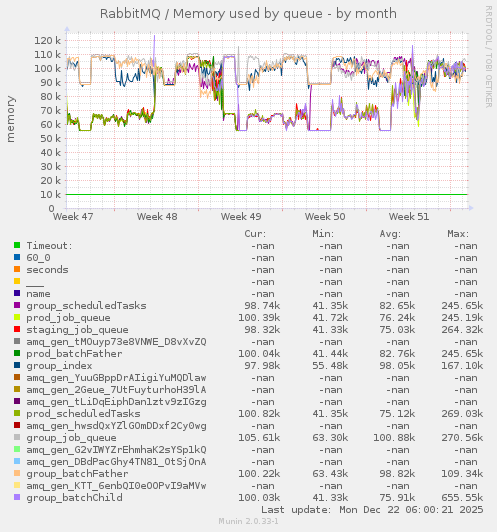Select the staging_job_queue legend label

pyautogui.click(x=77, y=330)
